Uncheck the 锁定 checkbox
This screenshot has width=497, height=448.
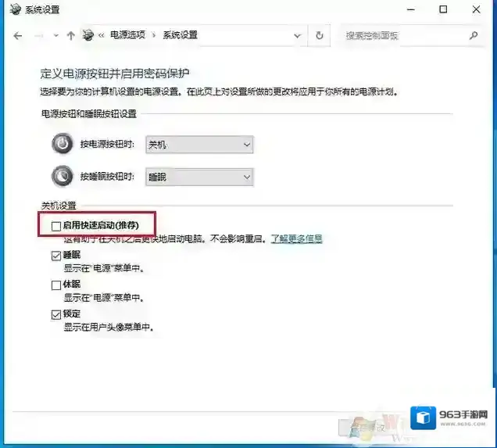tap(56, 314)
